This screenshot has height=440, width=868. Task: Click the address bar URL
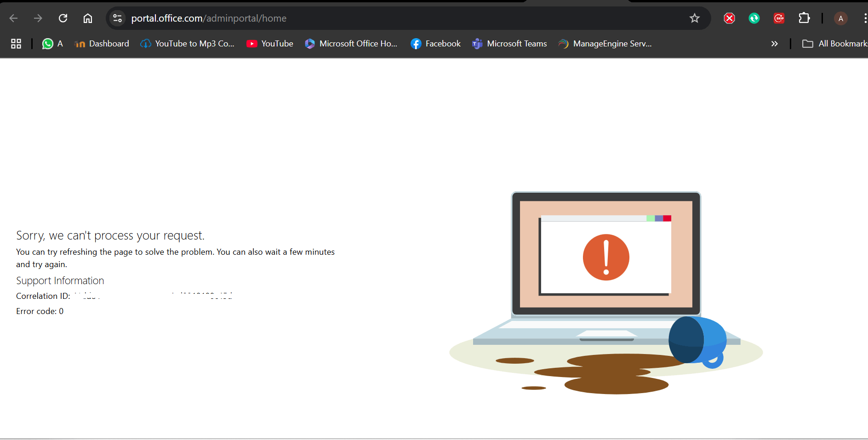coord(209,18)
